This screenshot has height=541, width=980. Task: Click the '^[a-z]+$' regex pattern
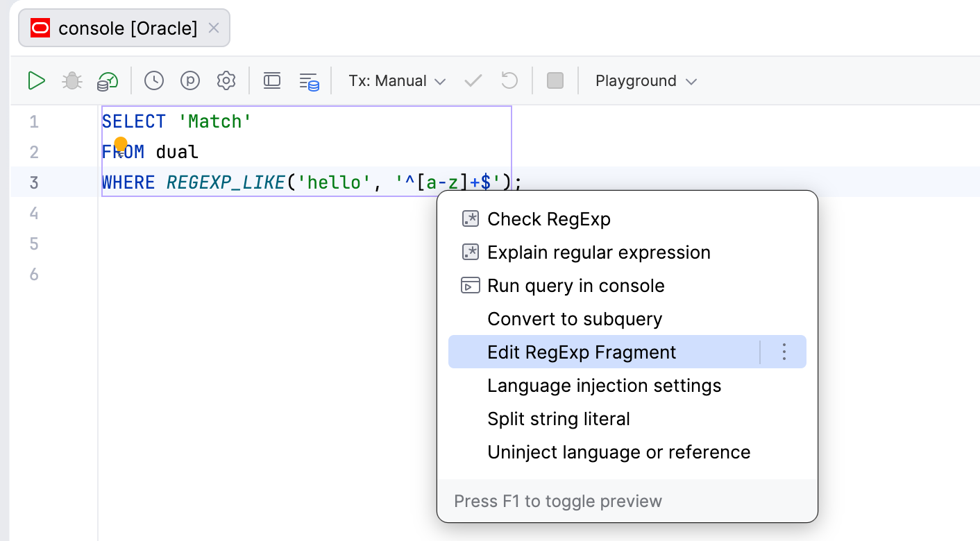[448, 182]
